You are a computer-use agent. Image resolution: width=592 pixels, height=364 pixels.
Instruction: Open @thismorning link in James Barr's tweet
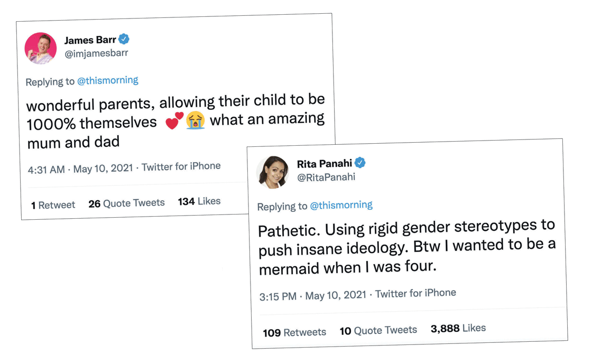click(x=108, y=81)
